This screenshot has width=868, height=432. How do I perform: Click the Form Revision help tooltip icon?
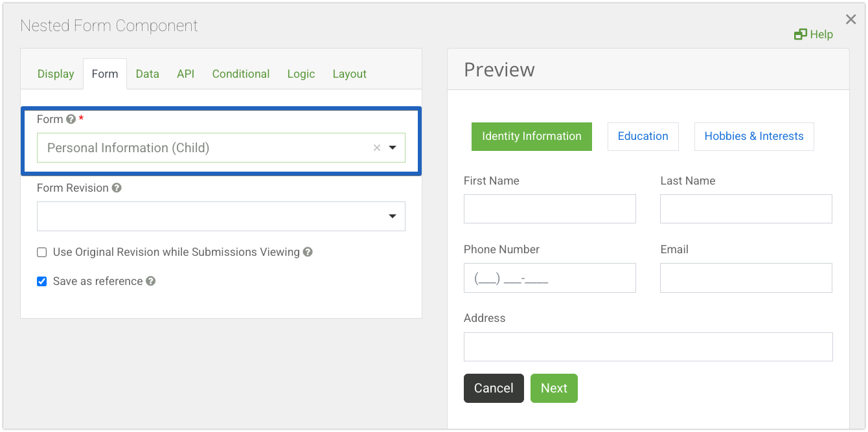(117, 188)
